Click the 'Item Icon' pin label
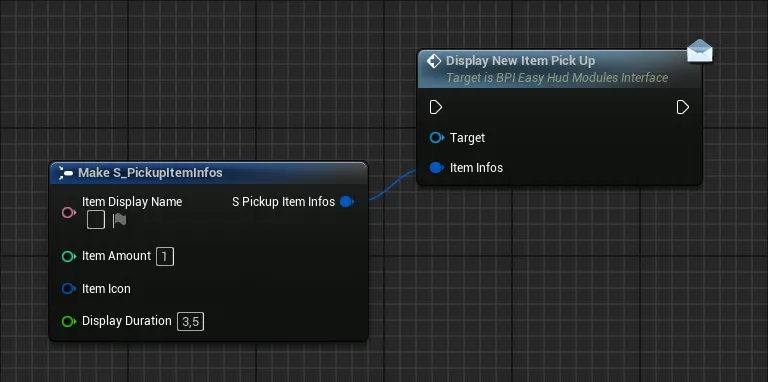 pyautogui.click(x=106, y=289)
